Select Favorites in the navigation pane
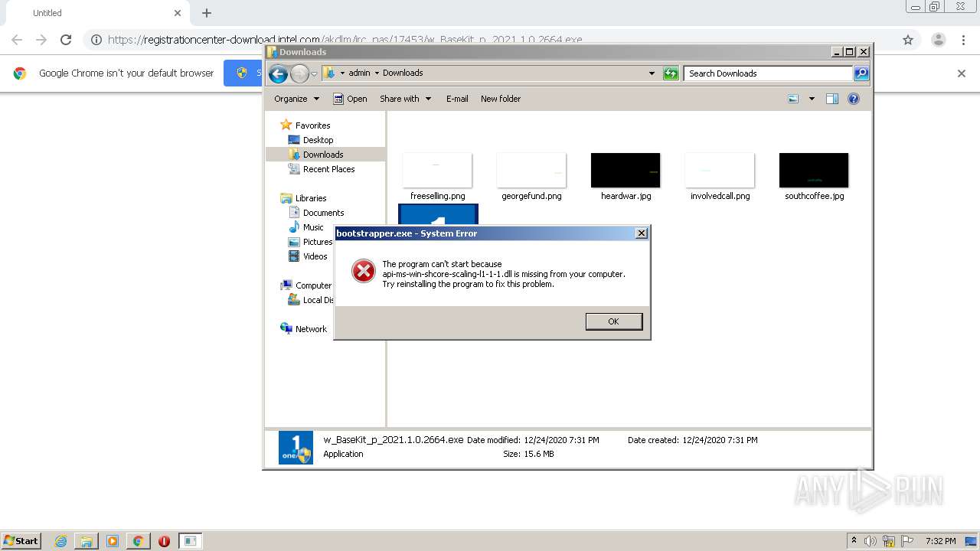980x551 pixels. point(305,125)
